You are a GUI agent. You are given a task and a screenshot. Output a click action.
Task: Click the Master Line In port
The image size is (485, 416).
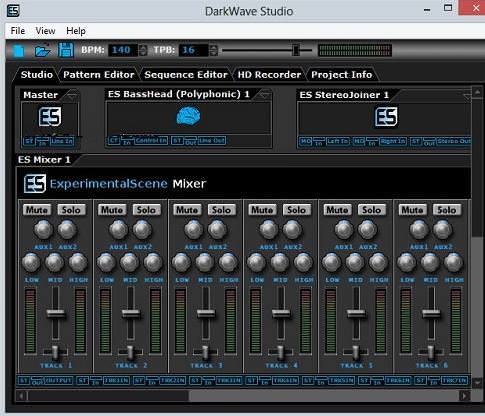[x=62, y=141]
